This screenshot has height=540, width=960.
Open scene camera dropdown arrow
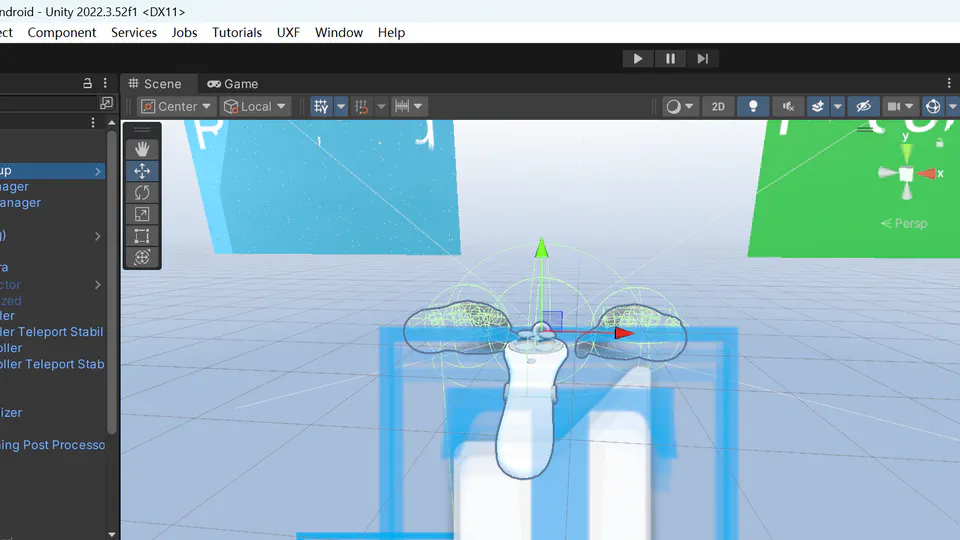pyautogui.click(x=909, y=107)
